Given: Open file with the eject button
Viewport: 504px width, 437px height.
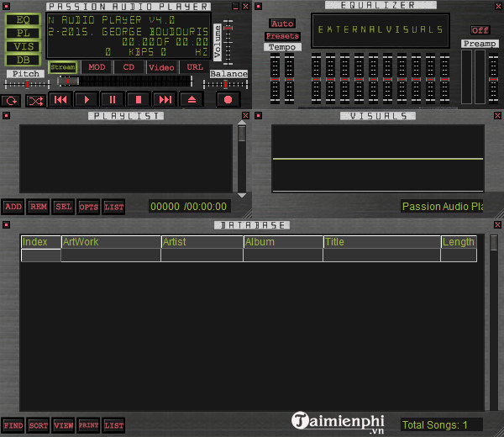Looking at the screenshot, I should [192, 100].
